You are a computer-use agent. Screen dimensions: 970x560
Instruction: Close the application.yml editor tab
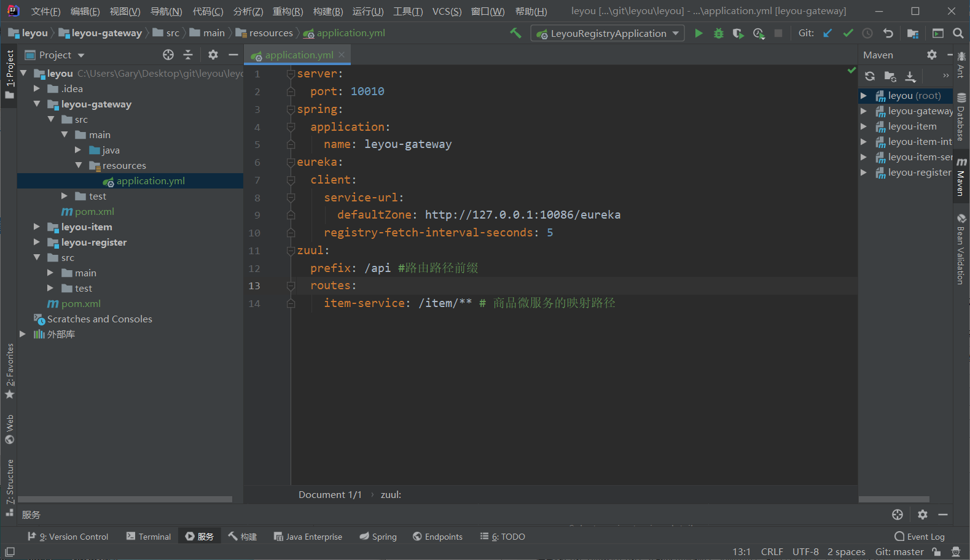pos(342,55)
